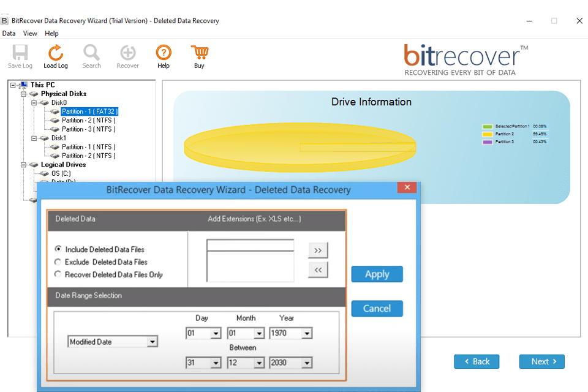The width and height of the screenshot is (588, 392).
Task: Click the Disk1 drive icon
Action: (x=44, y=138)
